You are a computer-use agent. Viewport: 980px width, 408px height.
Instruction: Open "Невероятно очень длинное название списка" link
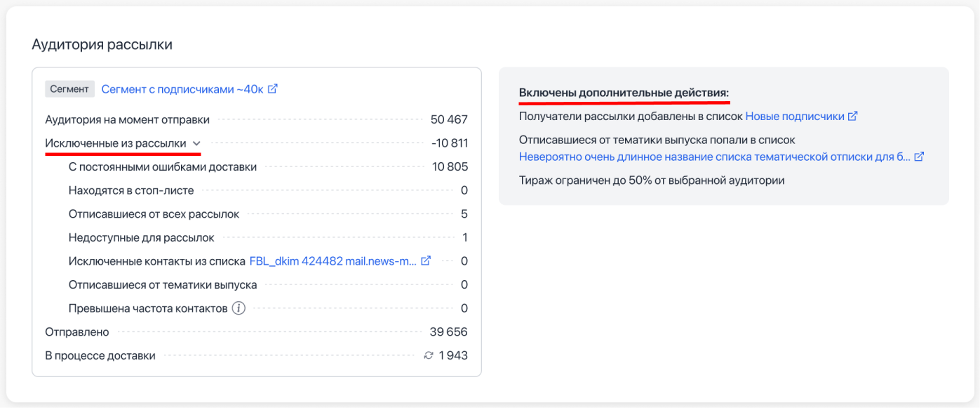714,157
